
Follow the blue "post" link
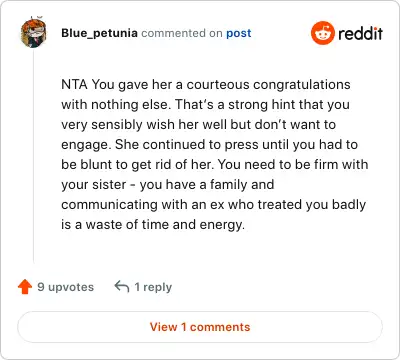(x=239, y=33)
